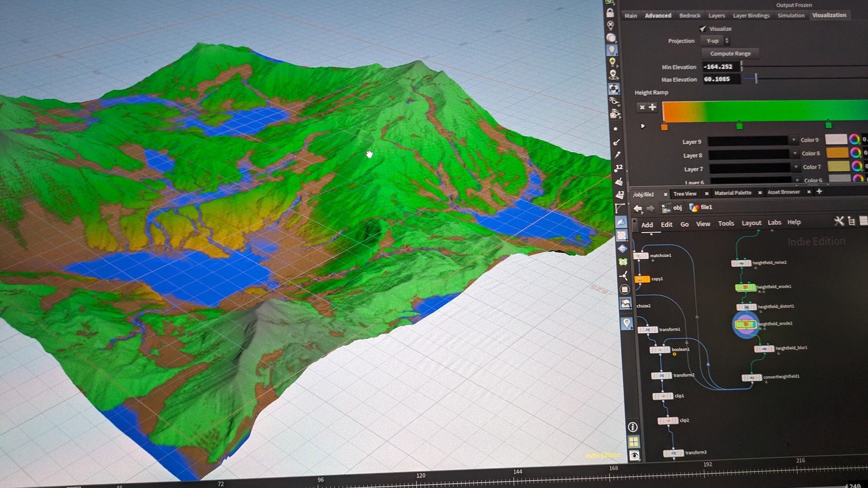This screenshot has width=868, height=488.
Task: Close the /obj/file1 pane tab
Action: [665, 194]
